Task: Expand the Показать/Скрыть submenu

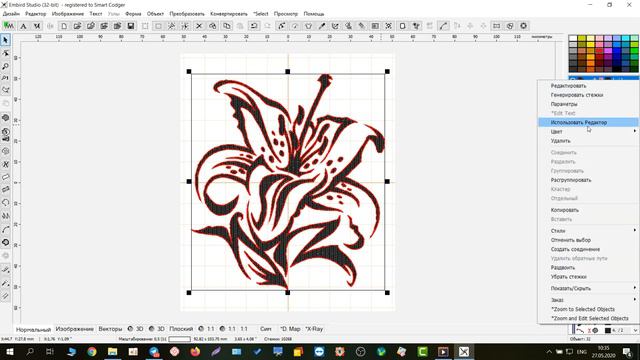Action: pos(635,288)
